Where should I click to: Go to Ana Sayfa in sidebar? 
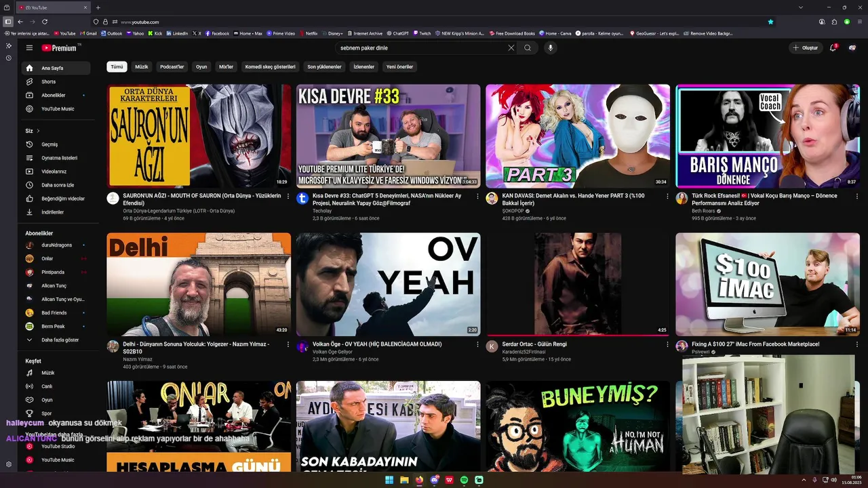tap(56, 68)
